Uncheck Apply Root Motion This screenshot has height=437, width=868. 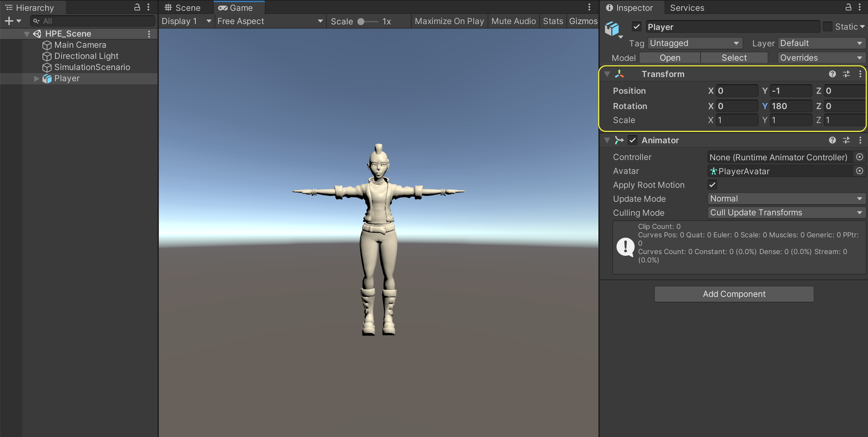712,185
